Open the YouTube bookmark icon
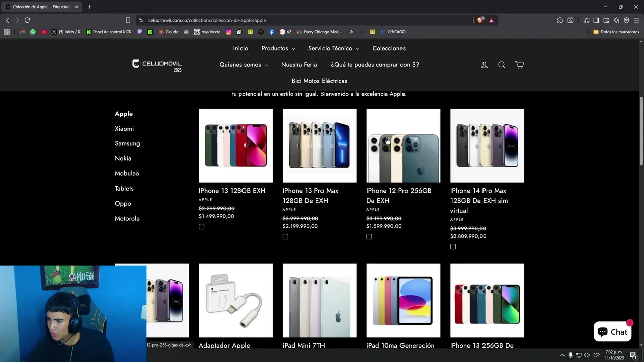Viewport: 644px width, 362px height. pos(44,32)
